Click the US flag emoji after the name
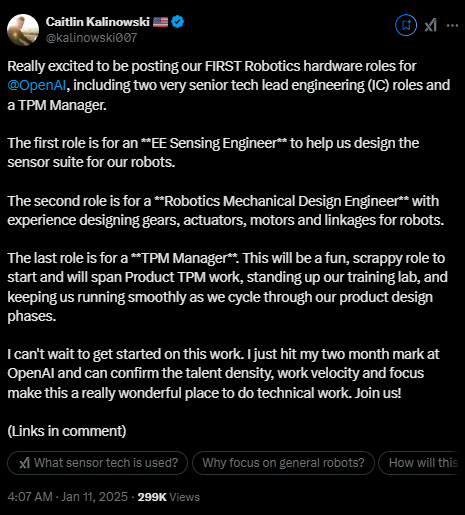This screenshot has height=515, width=465. point(160,22)
